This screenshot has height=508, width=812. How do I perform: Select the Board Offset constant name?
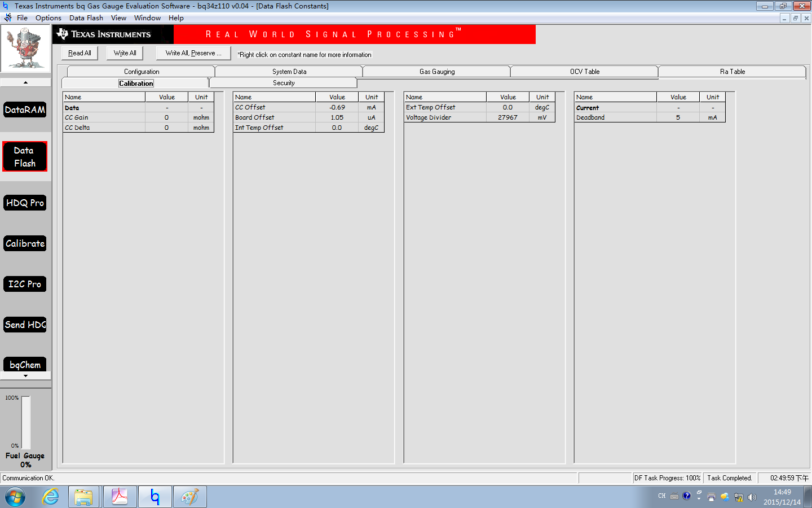click(x=255, y=117)
